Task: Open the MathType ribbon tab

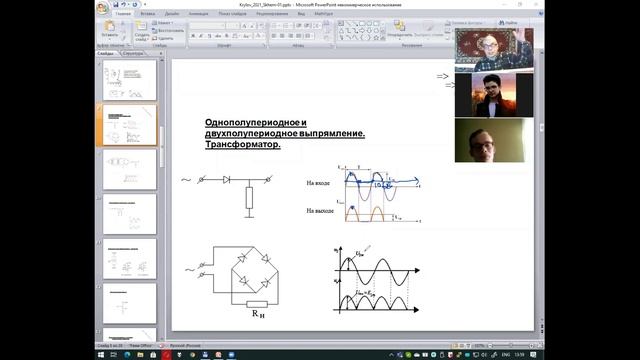Action: (x=324, y=13)
